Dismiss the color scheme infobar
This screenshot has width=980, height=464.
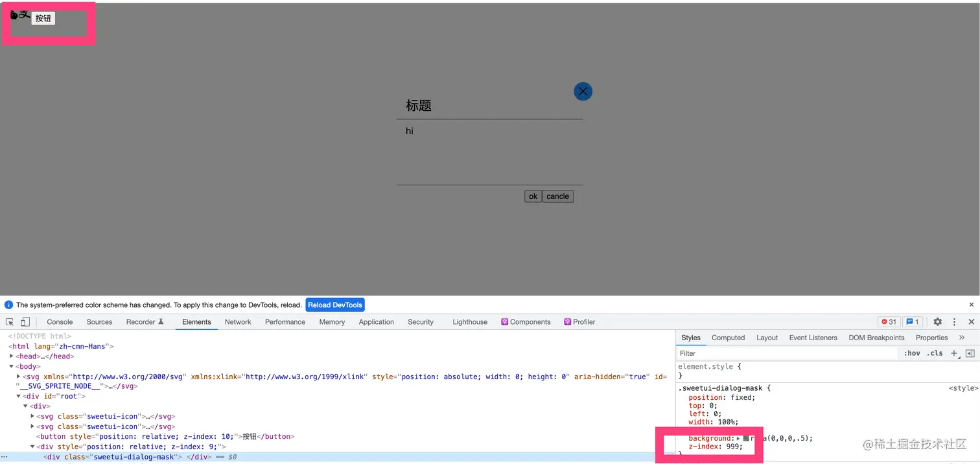click(x=971, y=305)
